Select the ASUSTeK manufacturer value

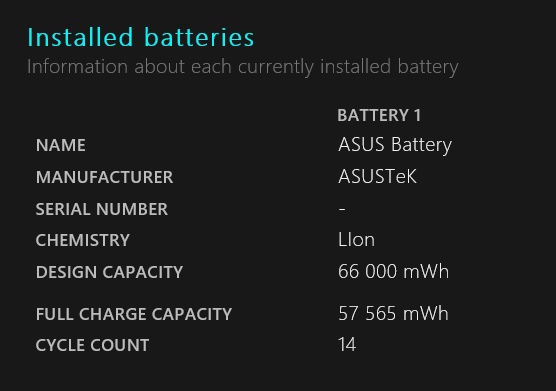coord(377,177)
